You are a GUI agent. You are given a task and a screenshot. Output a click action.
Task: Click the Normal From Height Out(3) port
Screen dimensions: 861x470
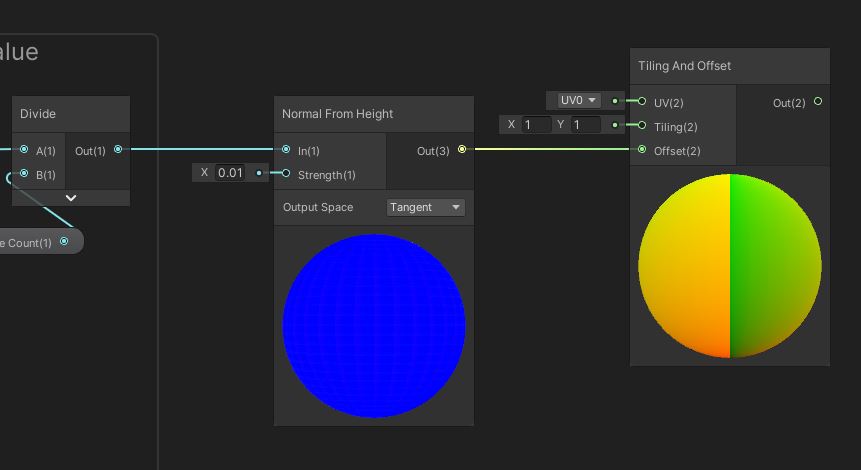pos(461,150)
